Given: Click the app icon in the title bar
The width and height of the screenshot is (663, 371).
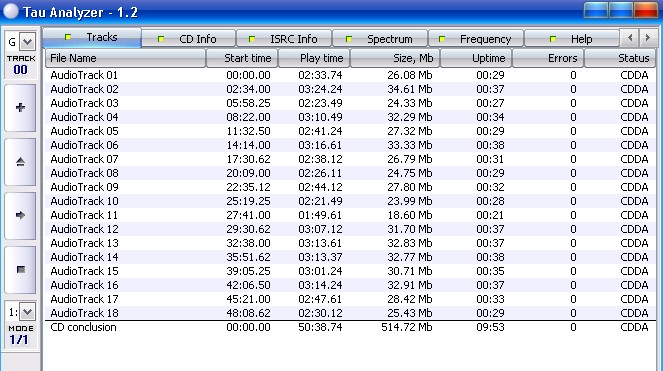Looking at the screenshot, I should click(x=11, y=11).
